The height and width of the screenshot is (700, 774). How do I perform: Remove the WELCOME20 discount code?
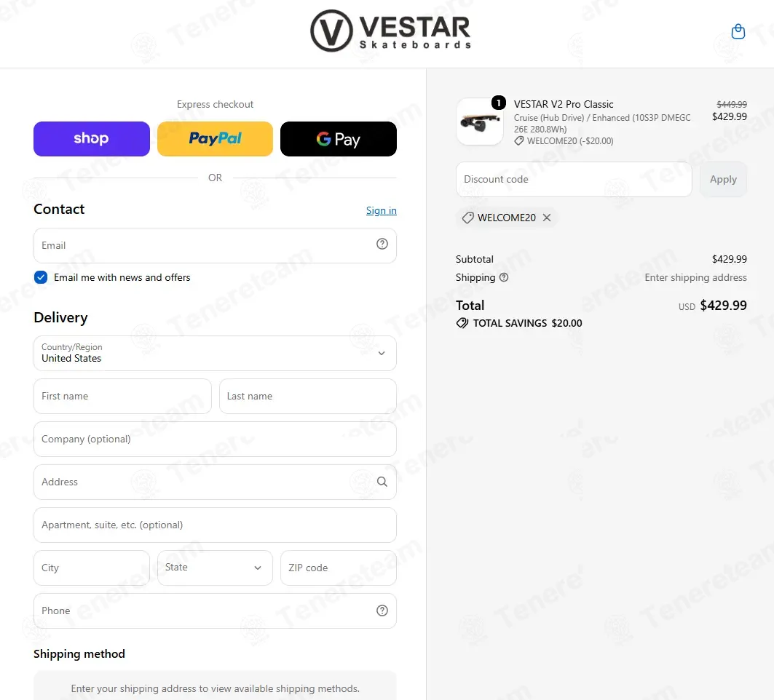pos(546,218)
